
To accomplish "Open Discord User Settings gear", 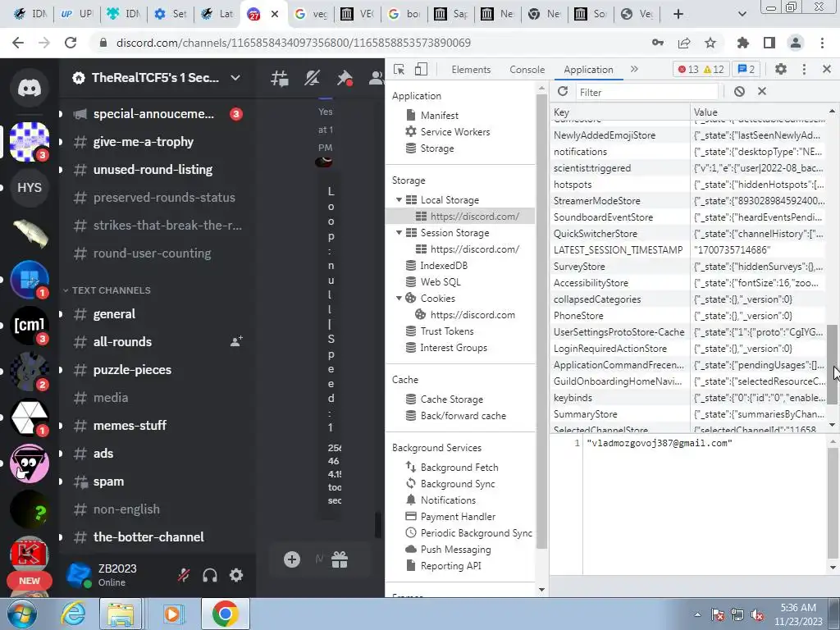I will (236, 575).
